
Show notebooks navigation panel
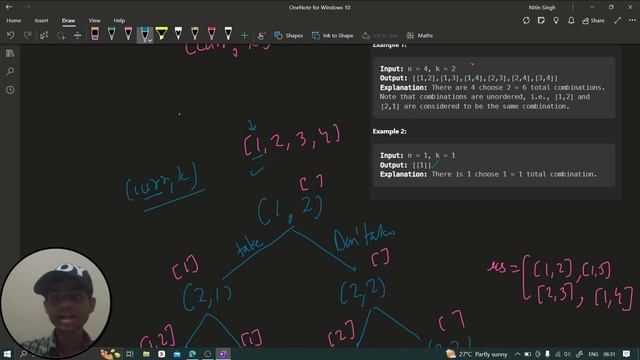click(x=10, y=53)
